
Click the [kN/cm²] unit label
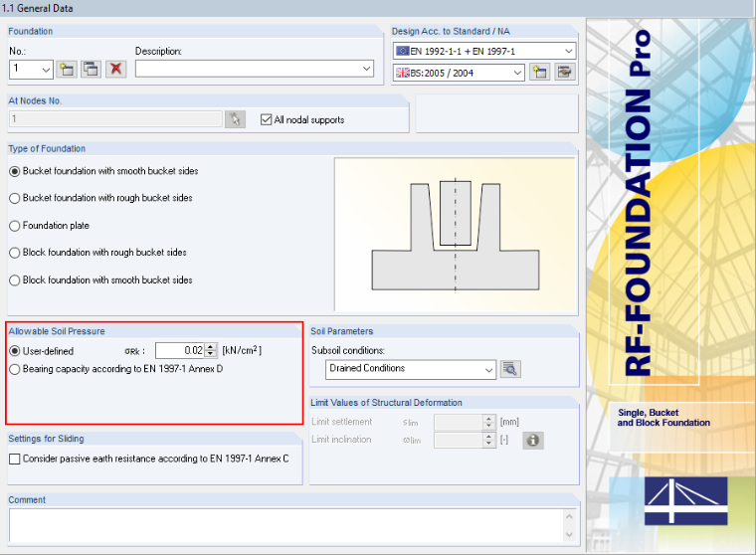pos(242,350)
